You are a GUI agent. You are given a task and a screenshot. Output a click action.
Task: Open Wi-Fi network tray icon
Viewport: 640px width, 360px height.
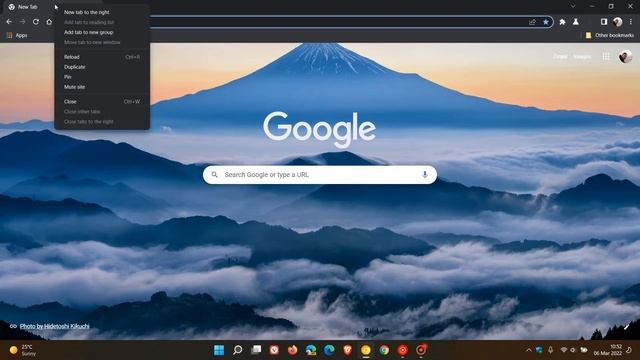[564, 350]
